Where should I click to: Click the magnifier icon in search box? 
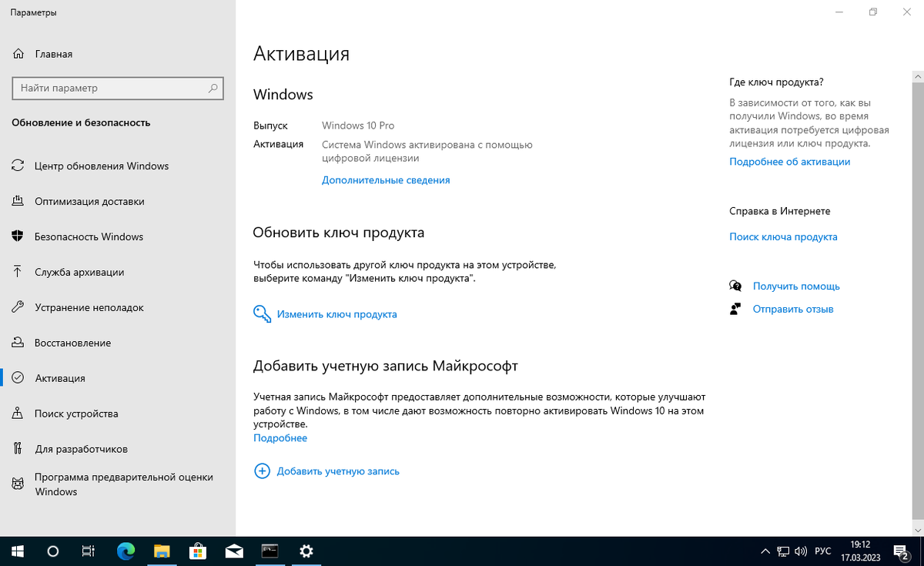(213, 89)
